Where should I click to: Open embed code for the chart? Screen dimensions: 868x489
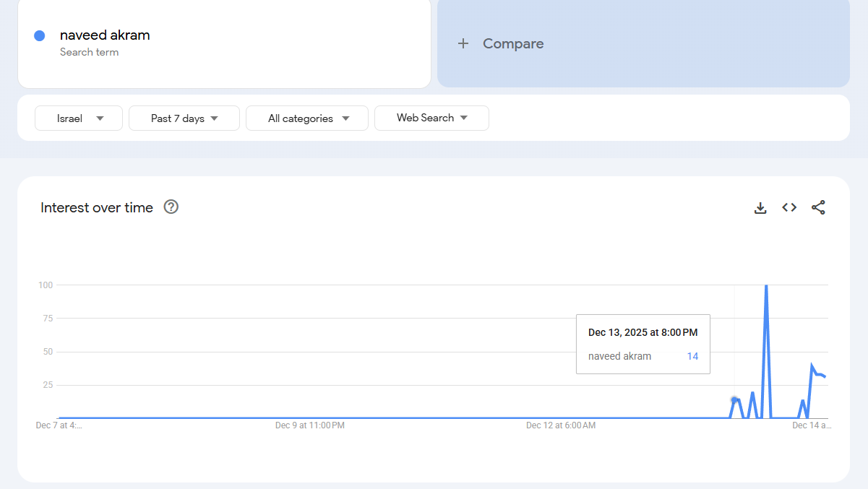(789, 207)
